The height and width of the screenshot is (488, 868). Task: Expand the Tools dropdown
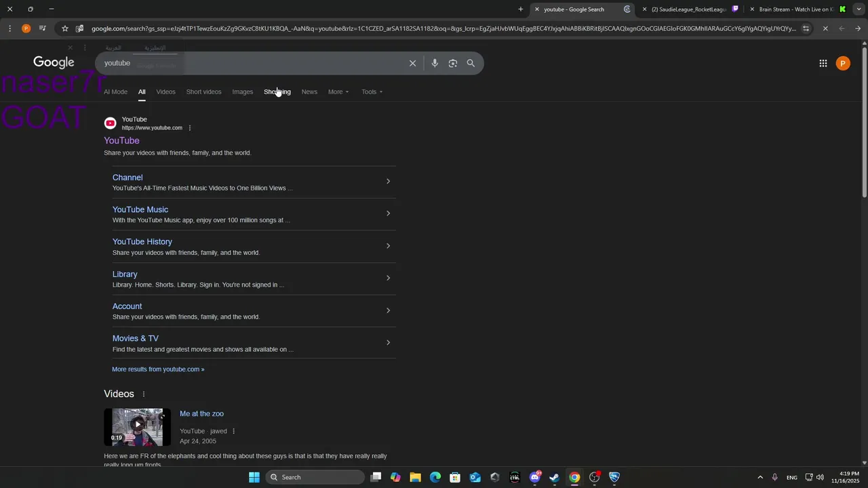click(372, 91)
